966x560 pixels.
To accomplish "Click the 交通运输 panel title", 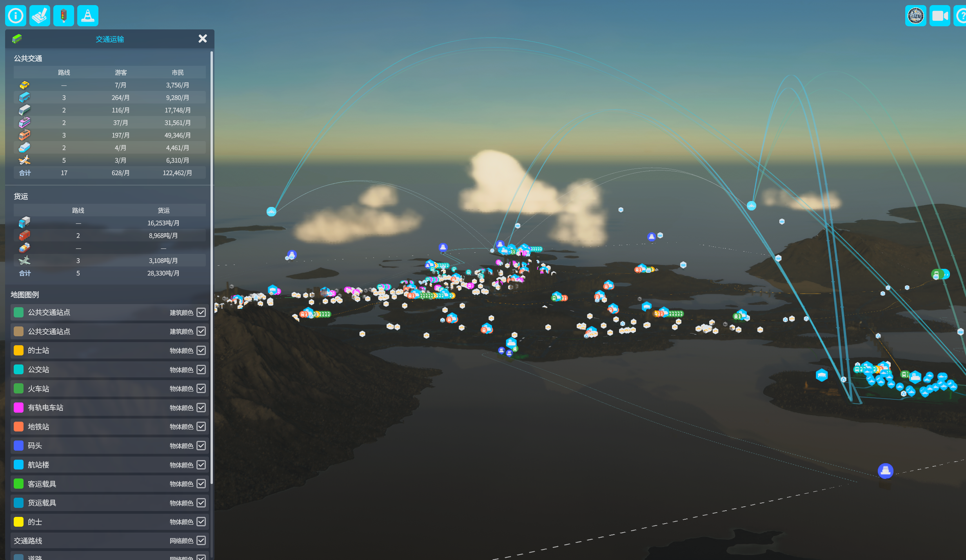I will click(110, 39).
